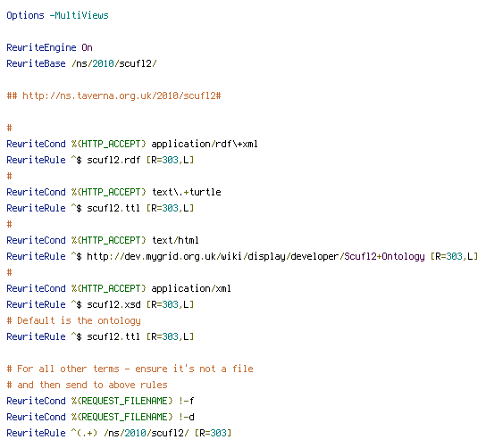Click the dev.mygrid.org.uk wiki URL

pos(256,256)
